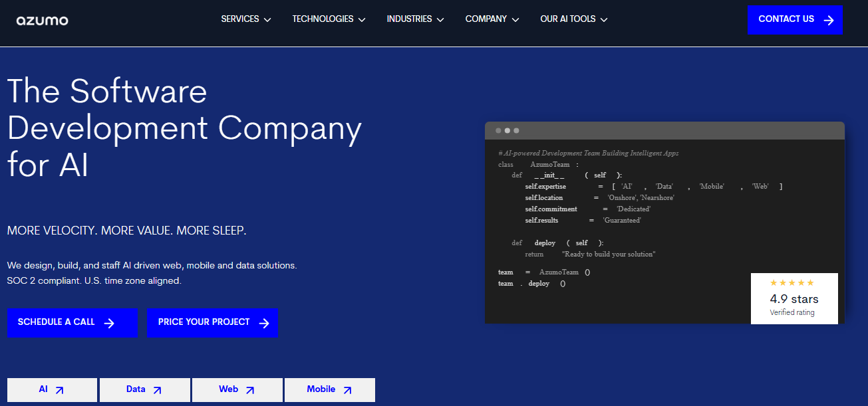This screenshot has width=868, height=406.
Task: Click the Verified rating text
Action: pyautogui.click(x=792, y=312)
